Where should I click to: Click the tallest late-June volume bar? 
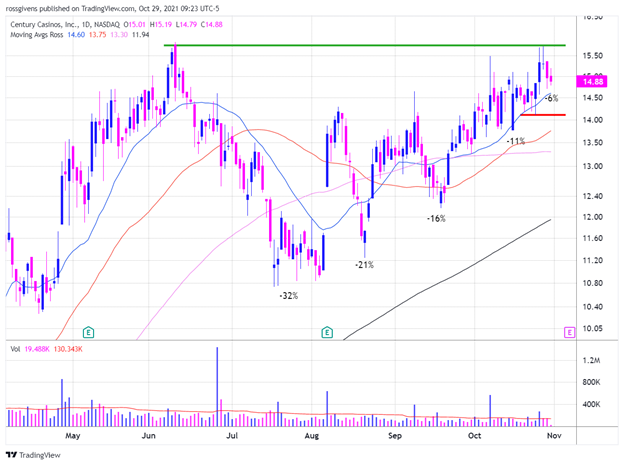(217, 387)
